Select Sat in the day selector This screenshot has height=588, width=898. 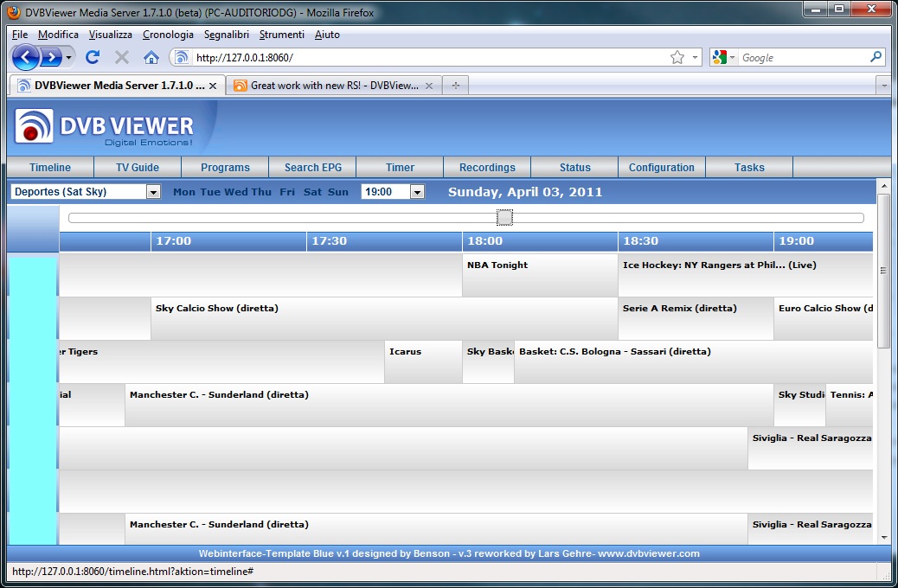pos(312,192)
